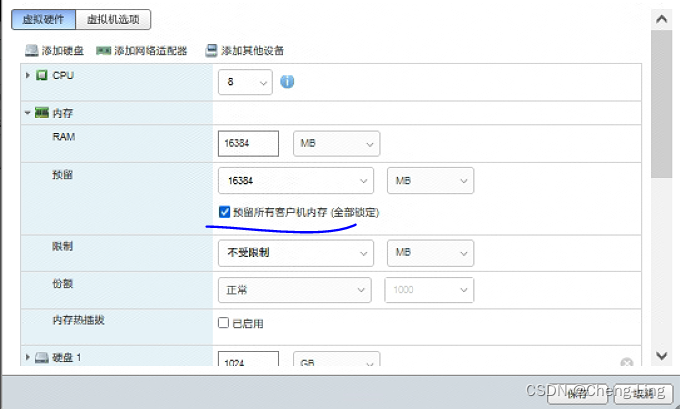
Task: Switch to the 虚拟机选项 tab
Action: (x=113, y=20)
